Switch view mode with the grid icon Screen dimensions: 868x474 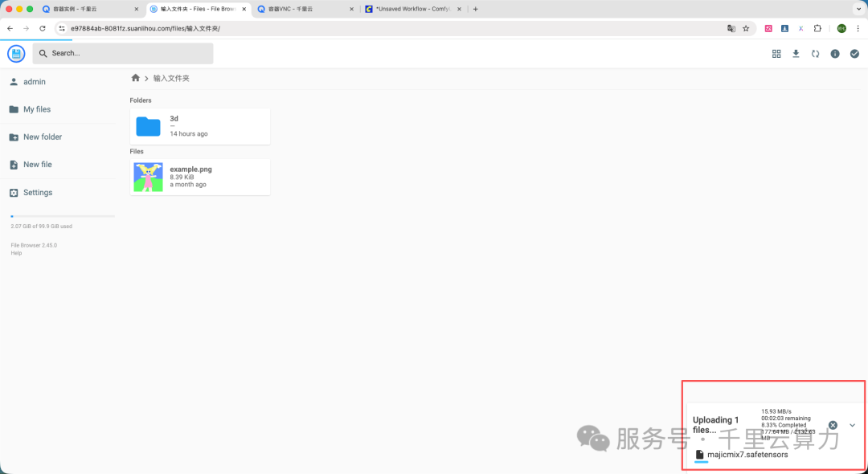pyautogui.click(x=776, y=54)
